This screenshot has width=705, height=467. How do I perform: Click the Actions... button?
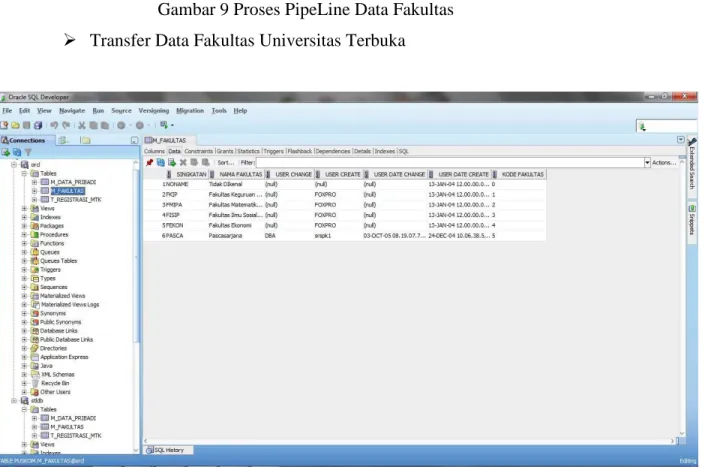(664, 163)
